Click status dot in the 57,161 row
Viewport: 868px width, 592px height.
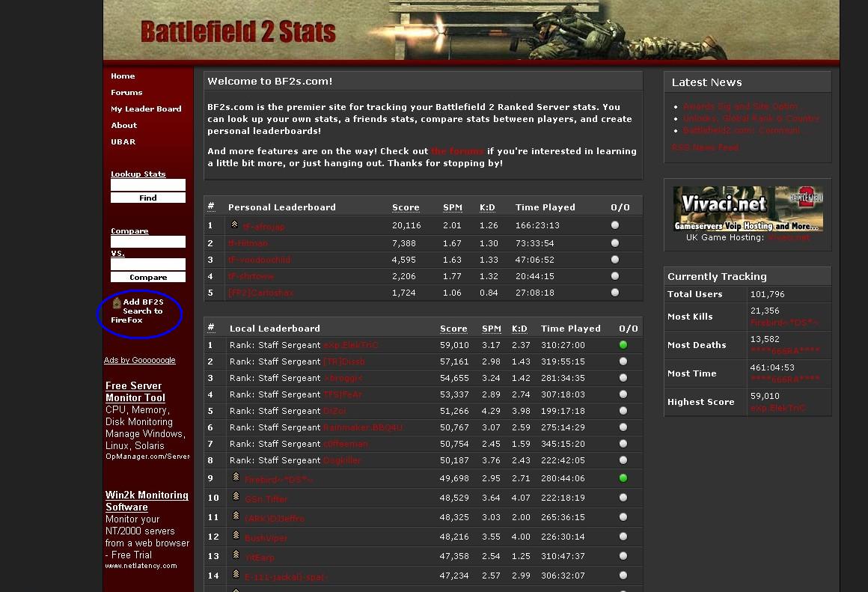[623, 361]
